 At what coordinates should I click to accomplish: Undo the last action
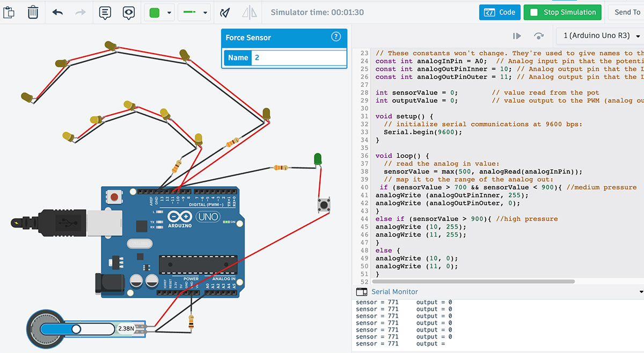pyautogui.click(x=58, y=12)
